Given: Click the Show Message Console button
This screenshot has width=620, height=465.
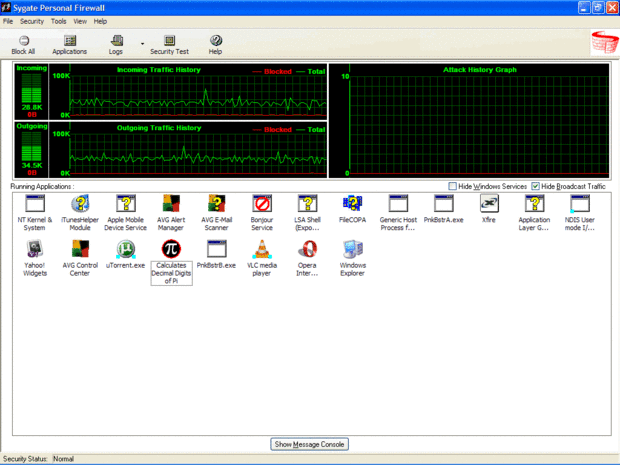Looking at the screenshot, I should [x=309, y=444].
